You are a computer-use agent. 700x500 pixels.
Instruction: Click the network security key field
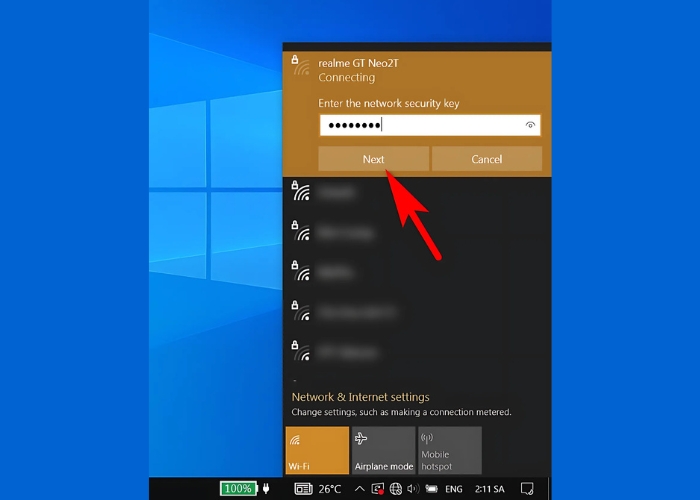pos(420,125)
